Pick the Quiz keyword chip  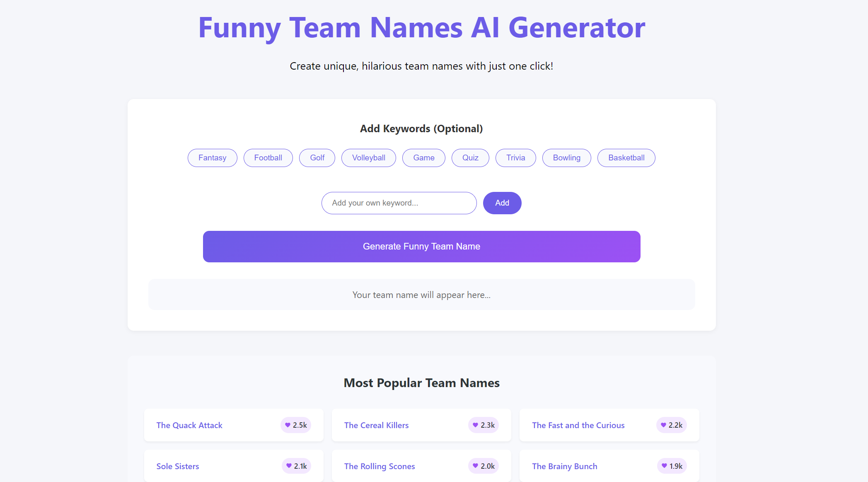470,158
